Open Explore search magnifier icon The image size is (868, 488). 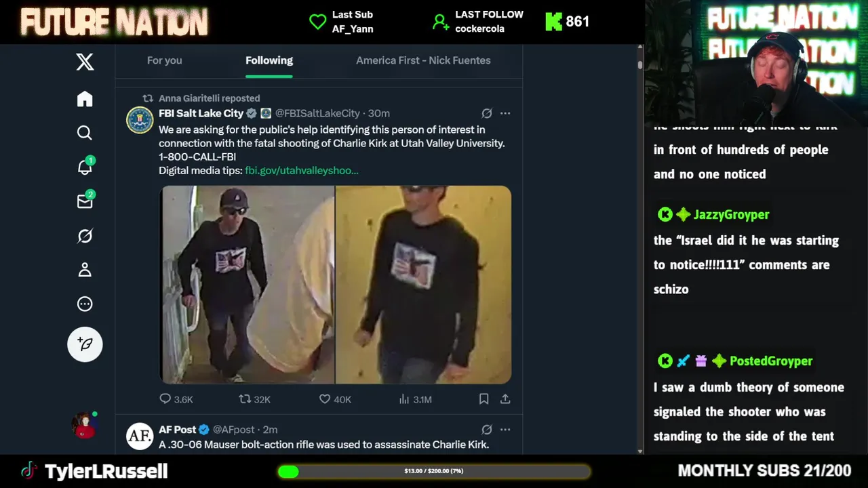(x=85, y=133)
